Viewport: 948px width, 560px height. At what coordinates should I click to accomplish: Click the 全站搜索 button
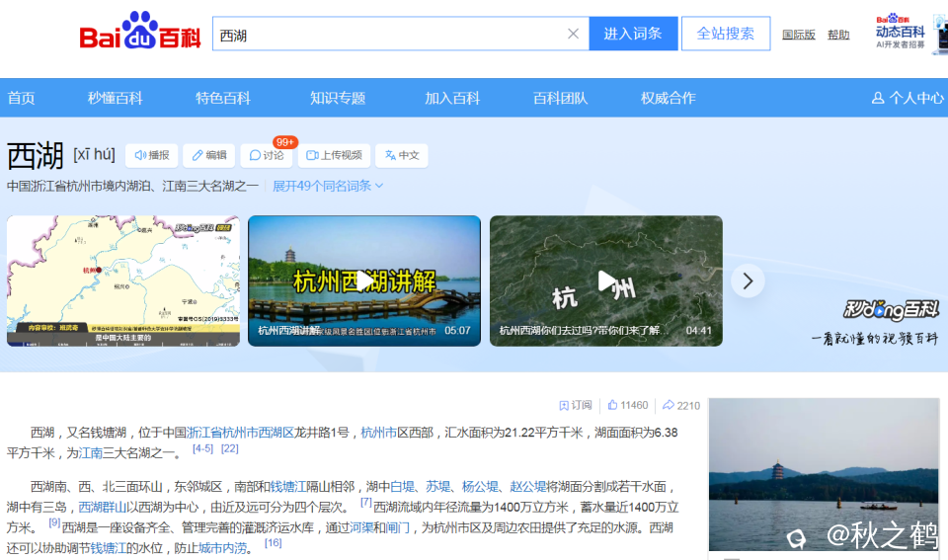726,34
